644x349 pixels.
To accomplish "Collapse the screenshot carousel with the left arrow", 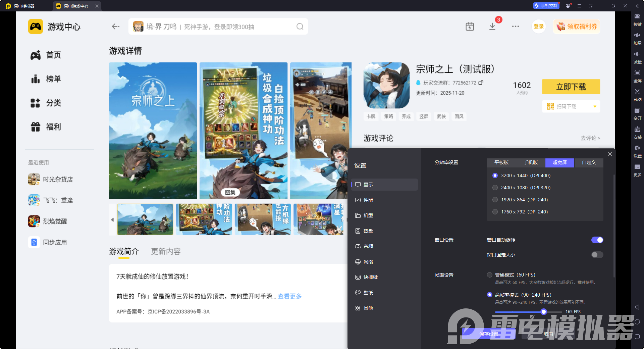I will (x=113, y=219).
